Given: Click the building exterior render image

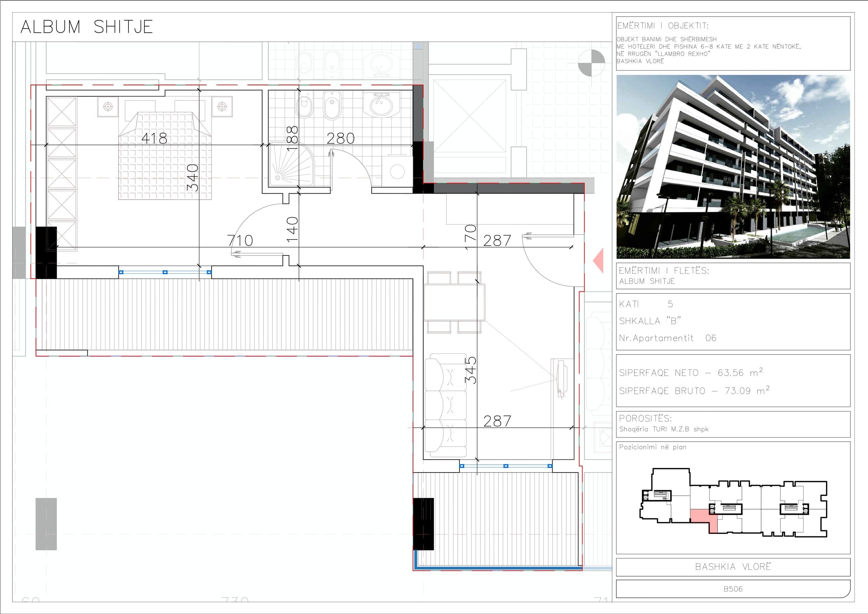Looking at the screenshot, I should pos(733,167).
